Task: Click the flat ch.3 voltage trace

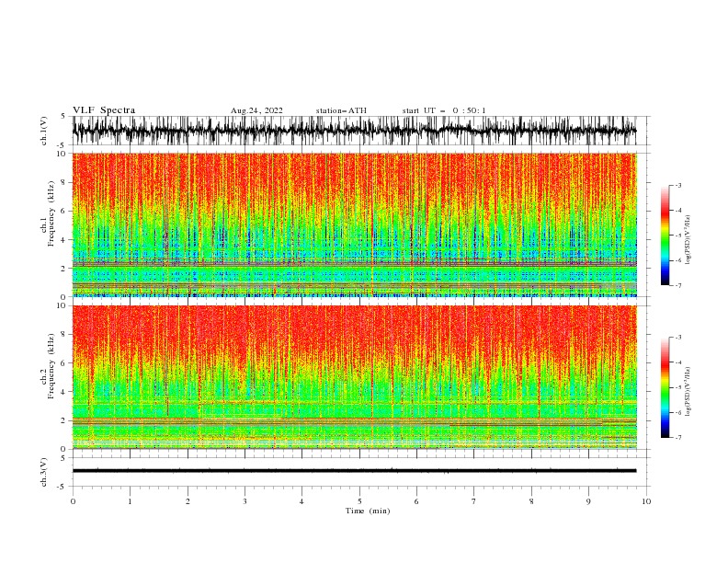Action: tap(354, 471)
